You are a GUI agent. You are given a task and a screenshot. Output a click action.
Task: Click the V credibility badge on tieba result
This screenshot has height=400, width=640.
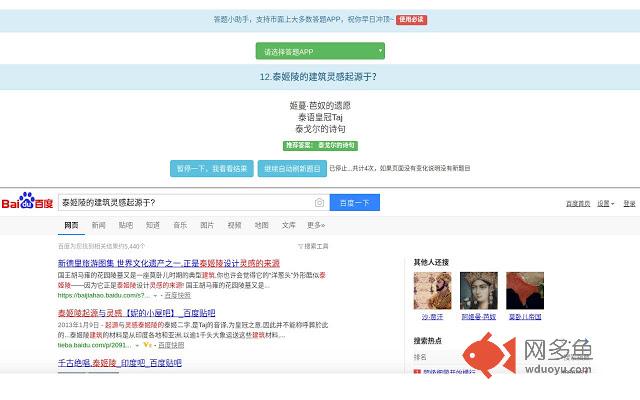click(x=147, y=345)
